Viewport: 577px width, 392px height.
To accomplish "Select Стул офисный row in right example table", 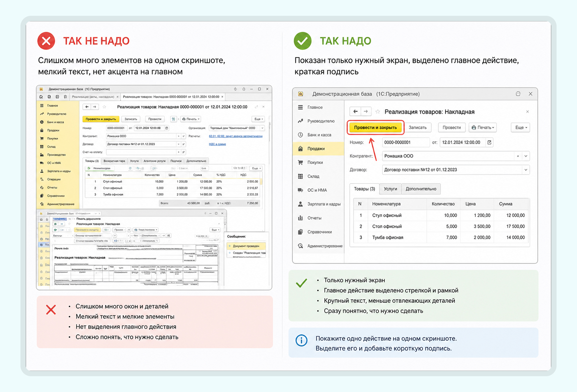I will pyautogui.click(x=441, y=215).
